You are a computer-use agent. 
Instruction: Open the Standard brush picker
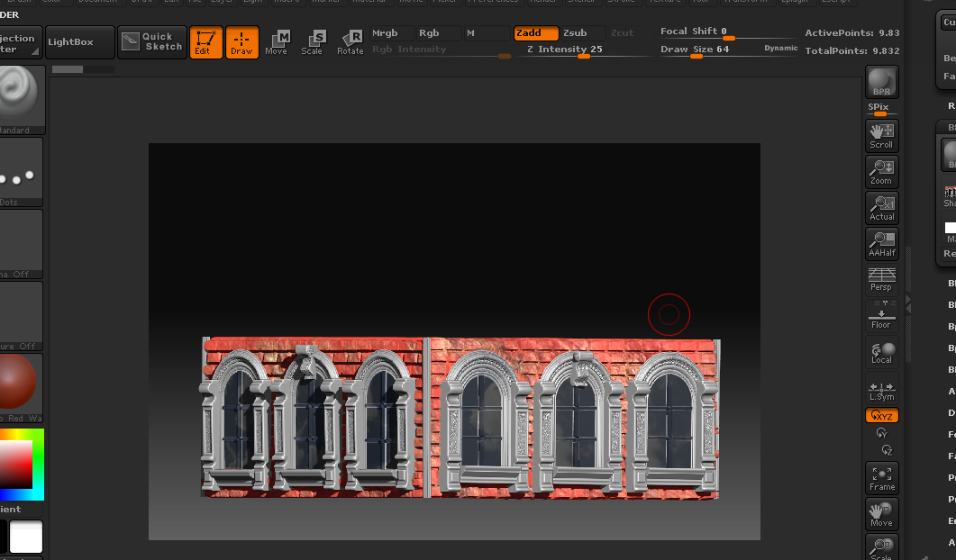click(21, 97)
